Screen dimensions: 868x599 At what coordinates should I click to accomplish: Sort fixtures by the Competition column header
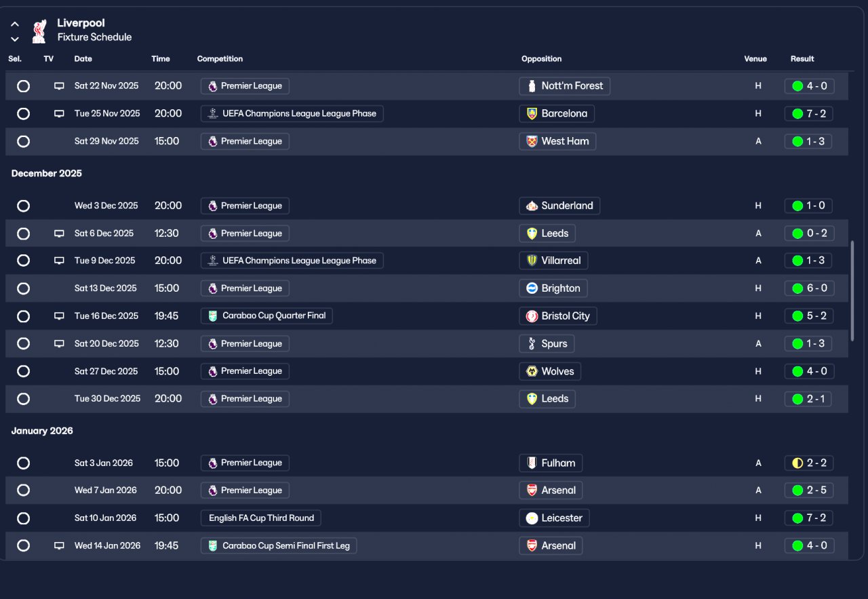point(220,59)
